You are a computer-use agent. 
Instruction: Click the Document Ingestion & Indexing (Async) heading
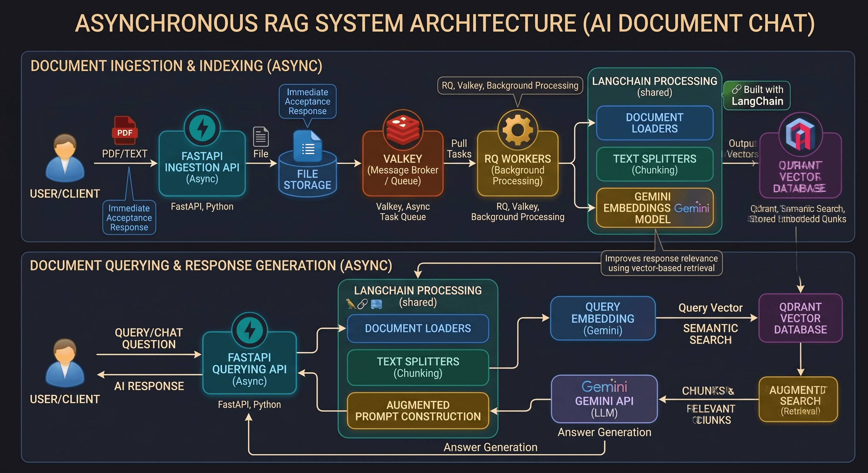[176, 66]
